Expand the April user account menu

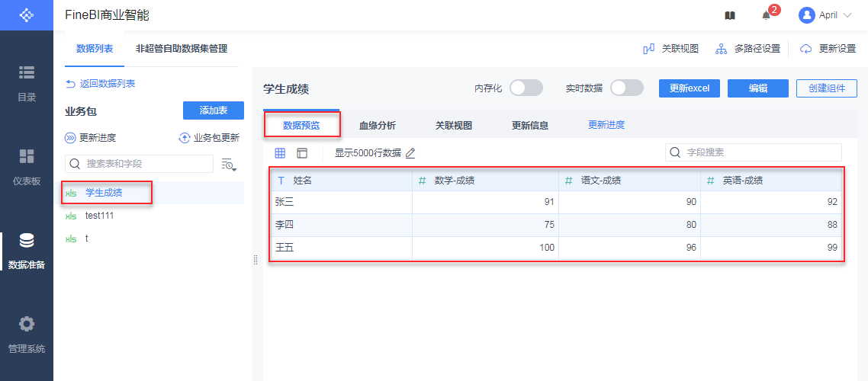coord(825,15)
